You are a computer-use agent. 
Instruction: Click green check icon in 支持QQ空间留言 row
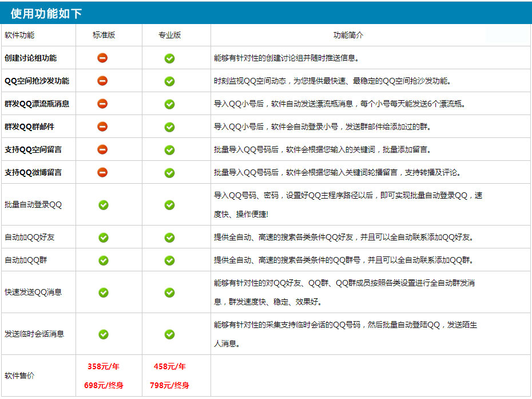click(170, 150)
